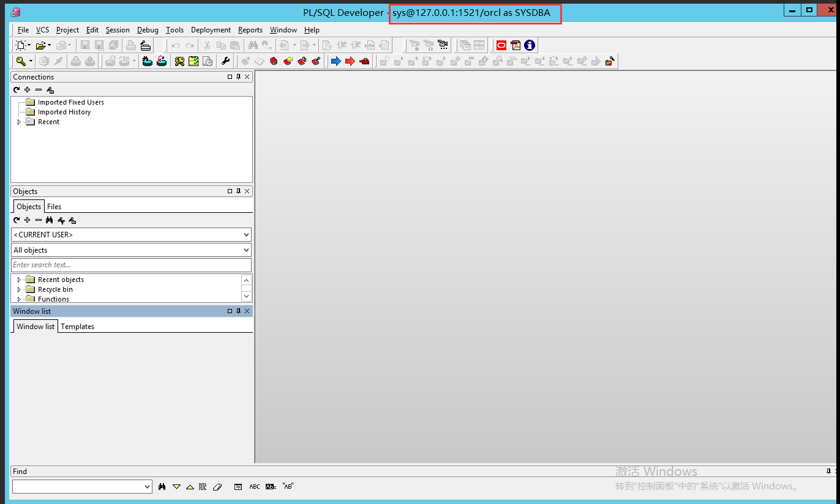Expand the Recent connections node
This screenshot has width=840, height=504.
(x=19, y=122)
